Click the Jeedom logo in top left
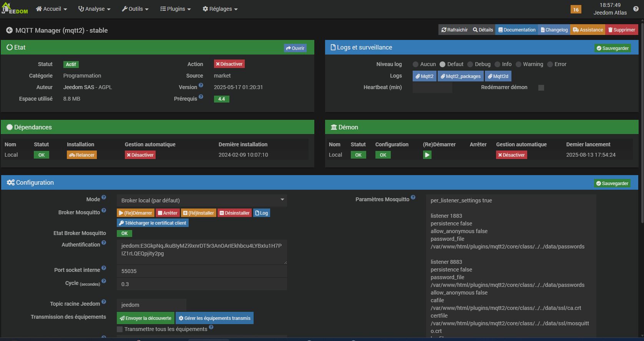Image resolution: width=644 pixels, height=341 pixels. pos(15,9)
